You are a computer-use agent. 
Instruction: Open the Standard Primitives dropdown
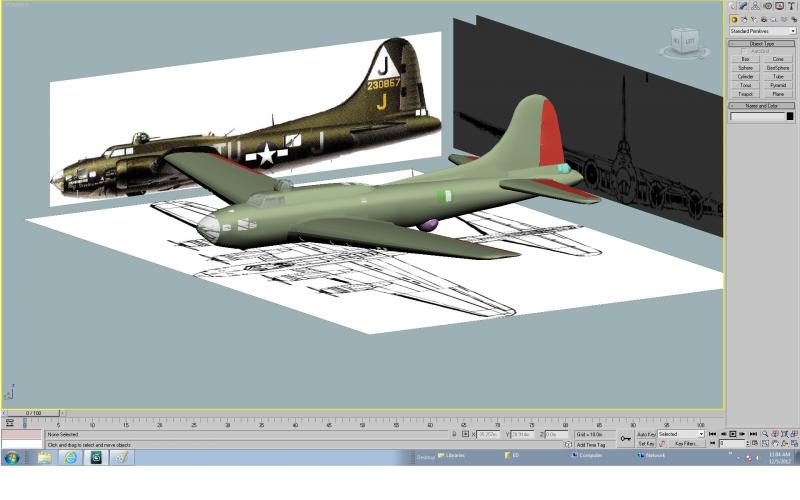point(763,31)
